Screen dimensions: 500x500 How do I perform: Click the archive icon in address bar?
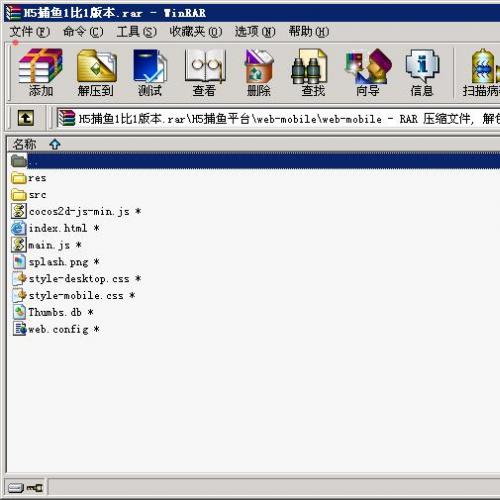coord(67,118)
